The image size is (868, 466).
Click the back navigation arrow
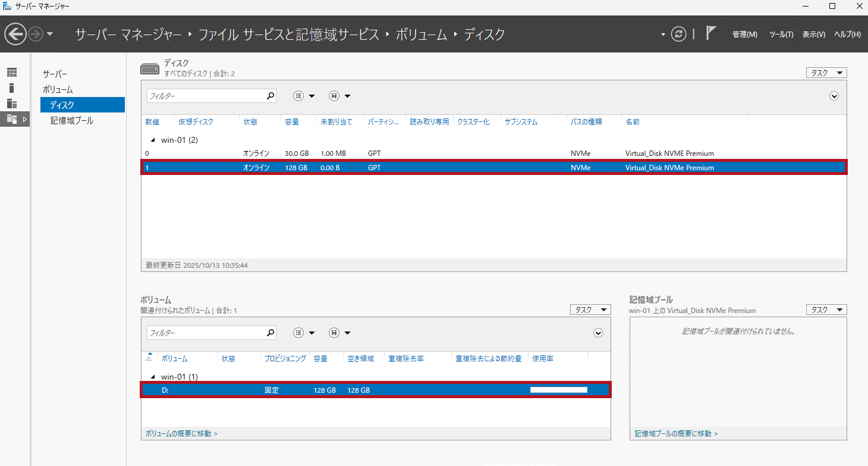point(15,34)
